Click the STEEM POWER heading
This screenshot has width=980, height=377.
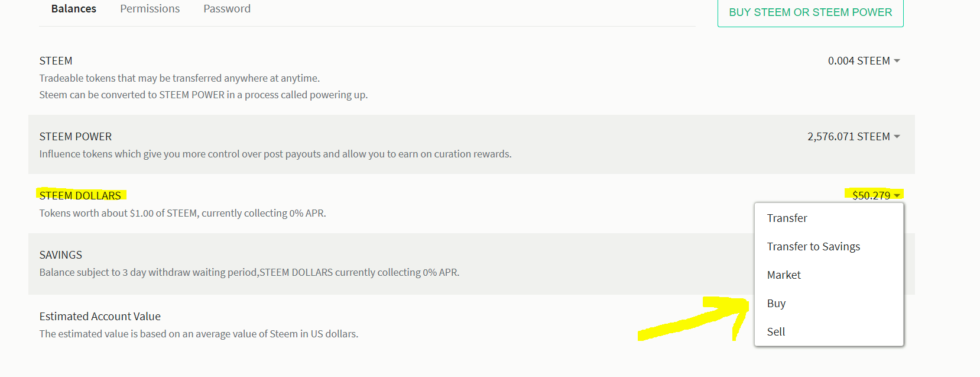[x=75, y=137]
